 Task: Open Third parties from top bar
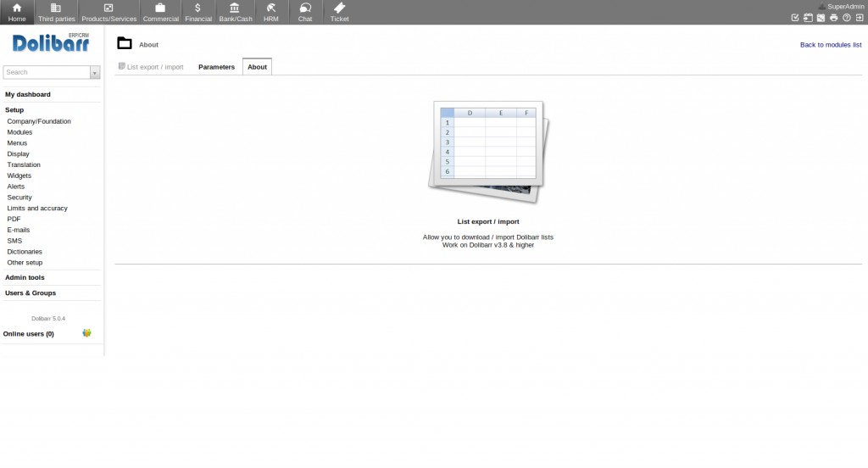(x=56, y=12)
